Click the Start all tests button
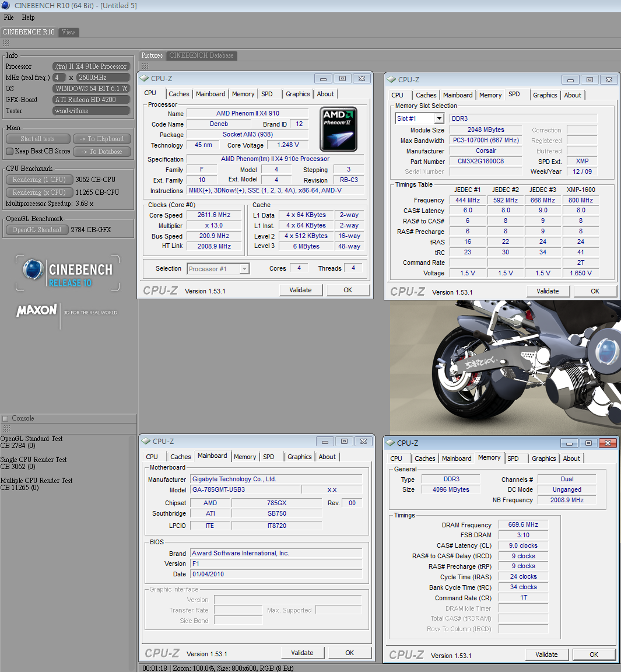The height and width of the screenshot is (672, 621). 38,139
